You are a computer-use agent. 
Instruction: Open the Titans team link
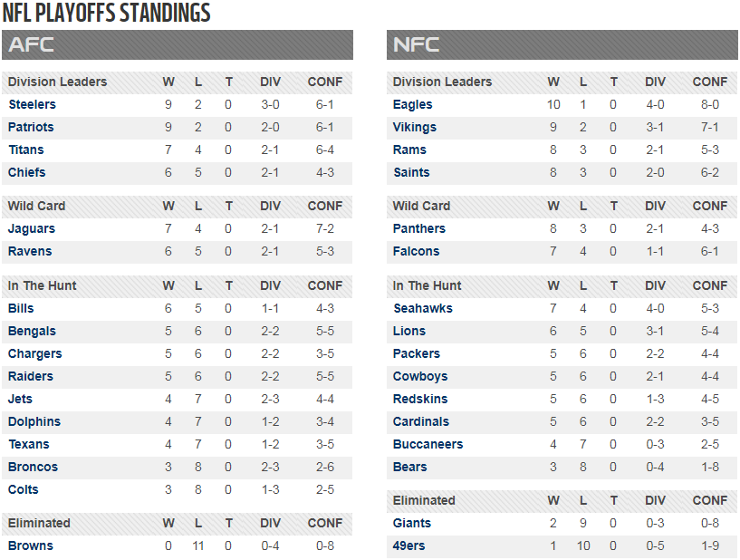click(x=26, y=150)
